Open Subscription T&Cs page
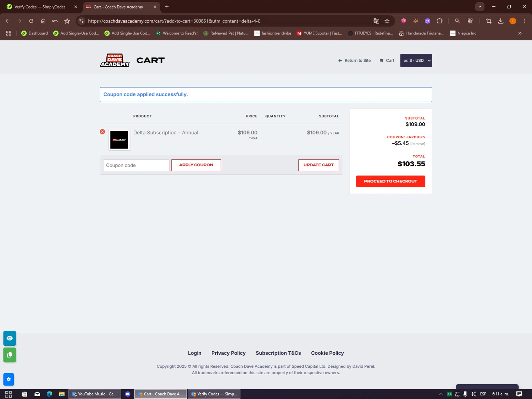Screen dimensions: 532x399 [278, 353]
